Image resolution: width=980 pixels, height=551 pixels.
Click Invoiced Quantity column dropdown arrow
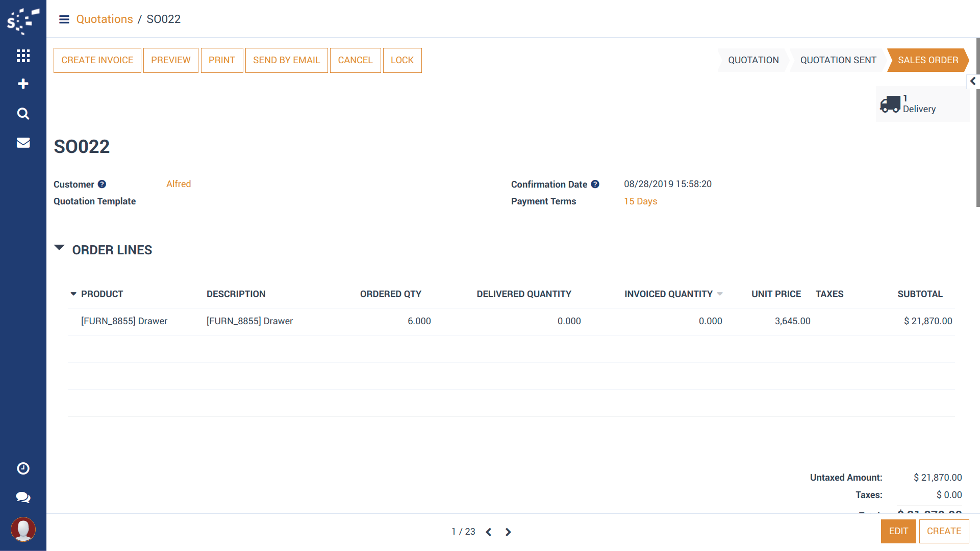(720, 294)
